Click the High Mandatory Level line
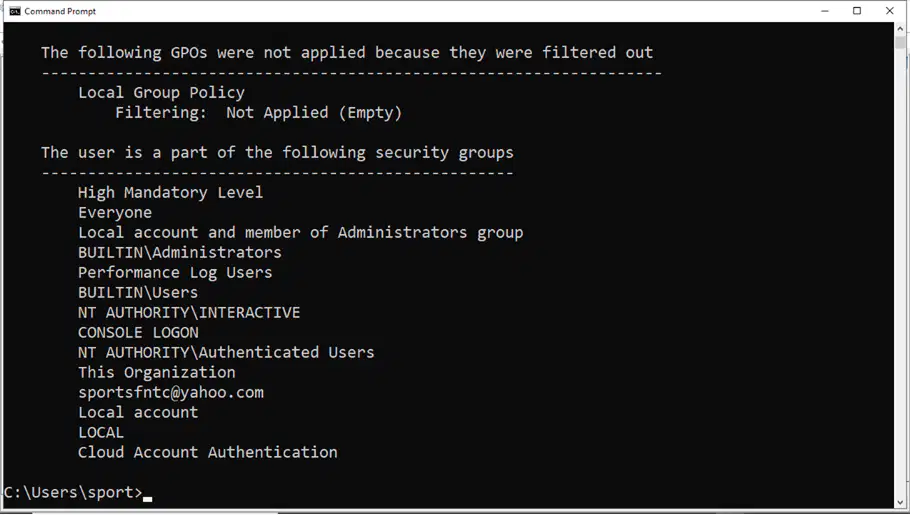Image resolution: width=910 pixels, height=515 pixels. [170, 192]
